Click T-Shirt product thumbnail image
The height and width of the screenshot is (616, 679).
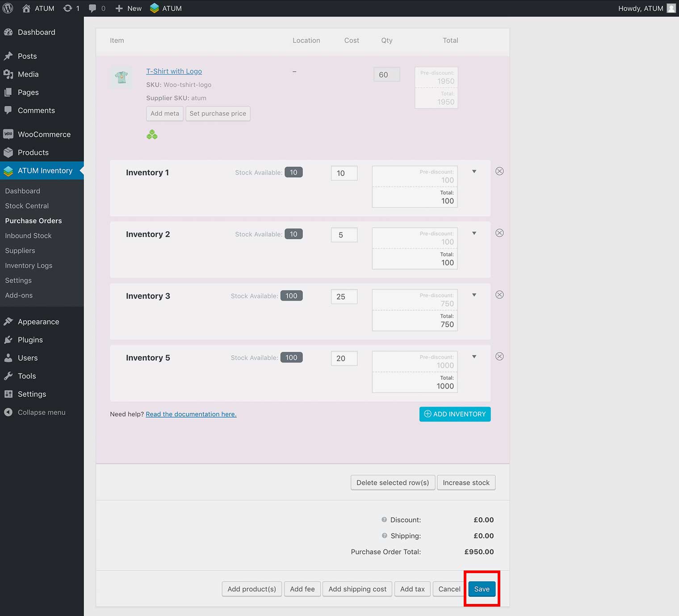121,77
